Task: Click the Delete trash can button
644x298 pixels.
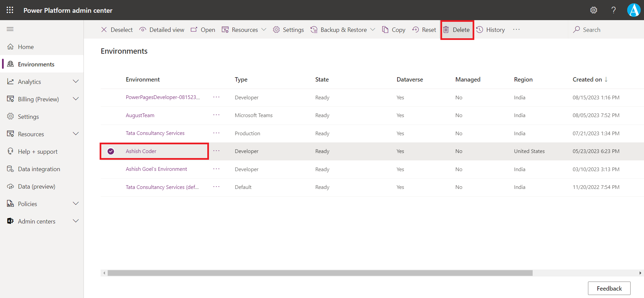Action: [x=457, y=30]
